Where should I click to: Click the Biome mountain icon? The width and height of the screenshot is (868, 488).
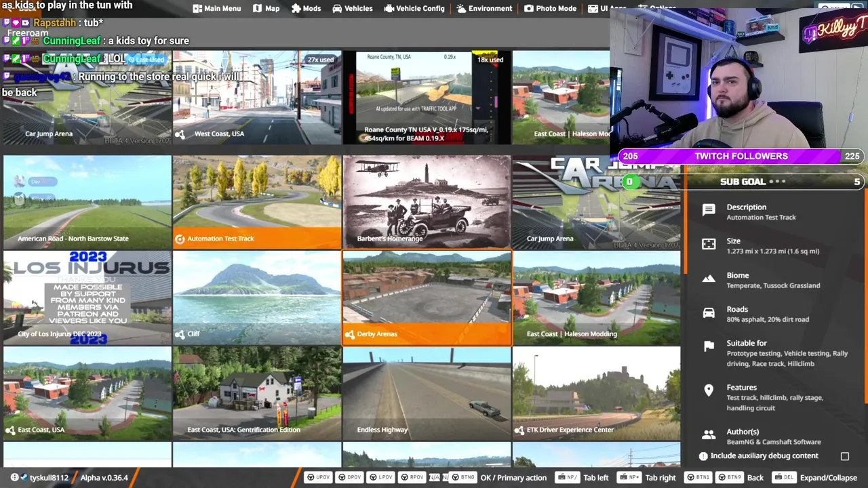point(709,279)
